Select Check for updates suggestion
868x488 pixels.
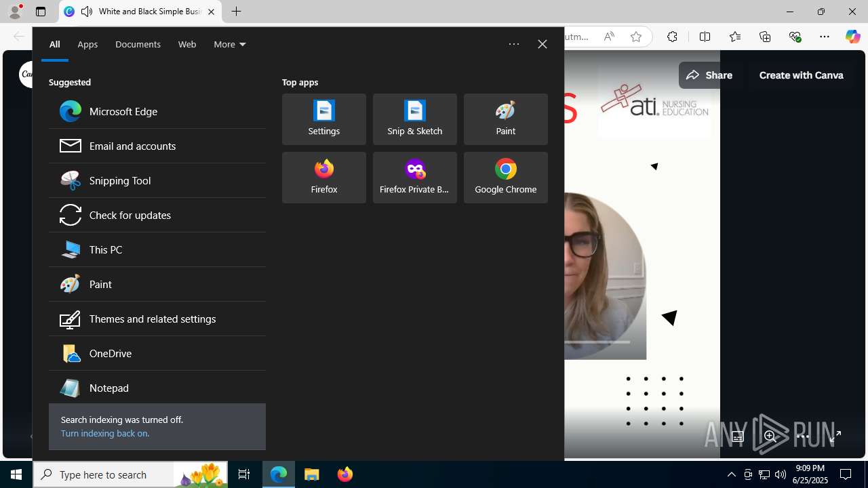[157, 215]
